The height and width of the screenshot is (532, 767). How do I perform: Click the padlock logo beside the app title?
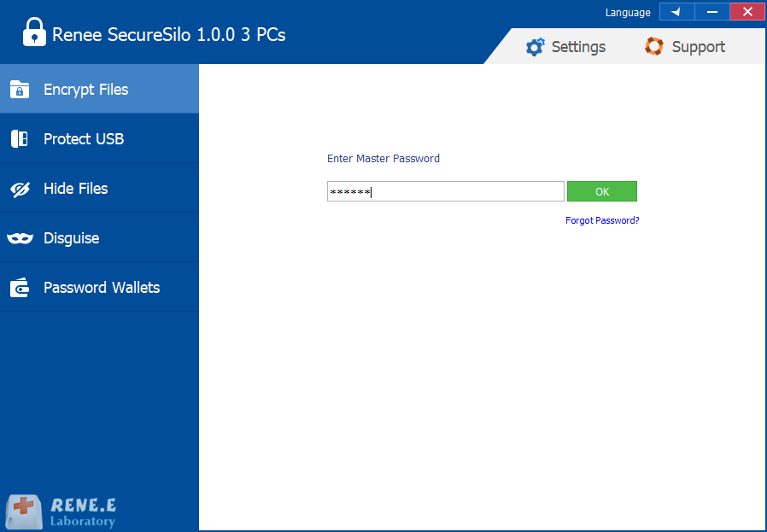(x=34, y=33)
